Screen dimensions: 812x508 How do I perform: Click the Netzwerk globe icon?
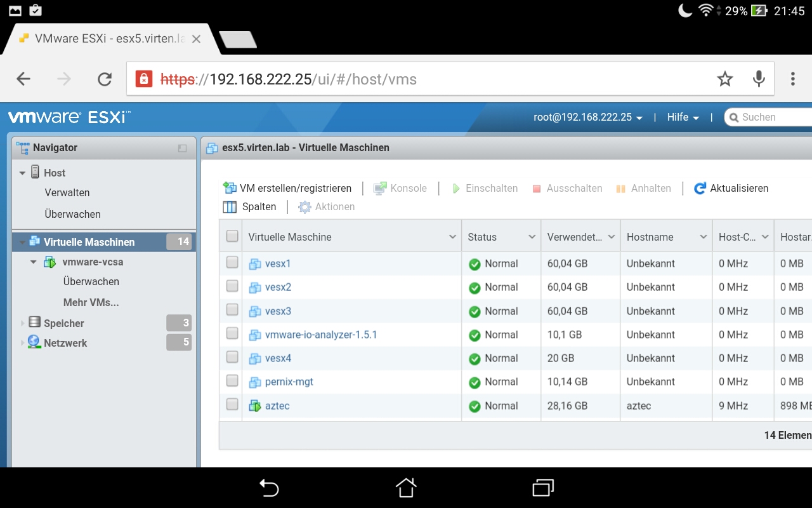(x=34, y=342)
